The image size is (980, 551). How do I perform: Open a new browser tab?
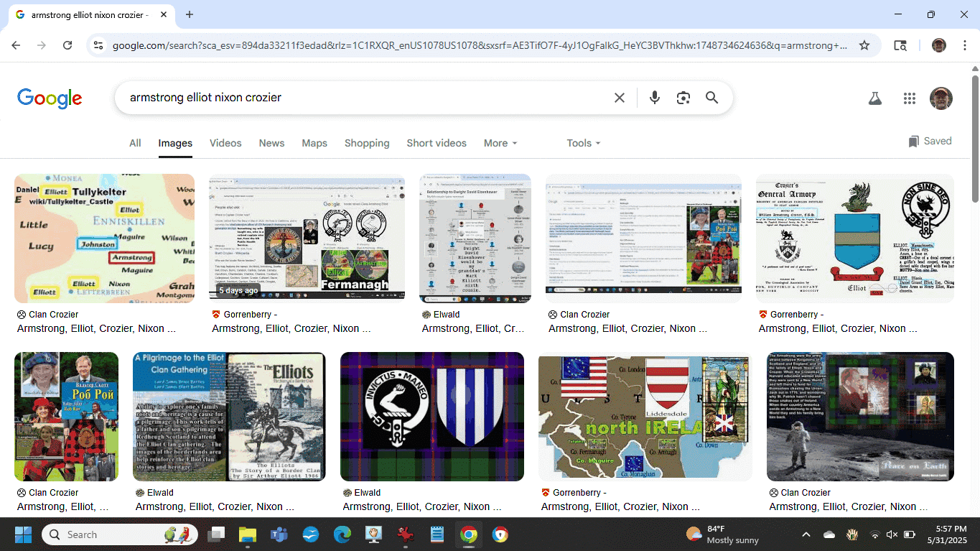pyautogui.click(x=190, y=14)
